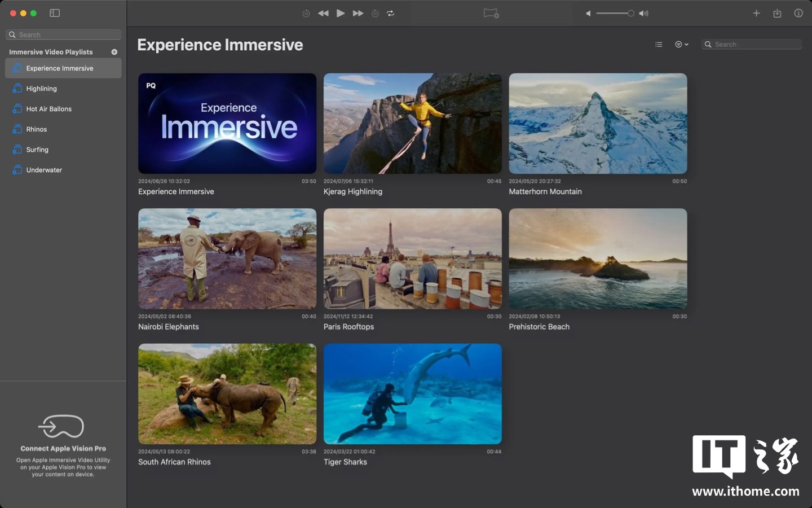The height and width of the screenshot is (508, 812).
Task: Click the Apple Vision Pro device icon in toolbar
Action: [x=491, y=13]
